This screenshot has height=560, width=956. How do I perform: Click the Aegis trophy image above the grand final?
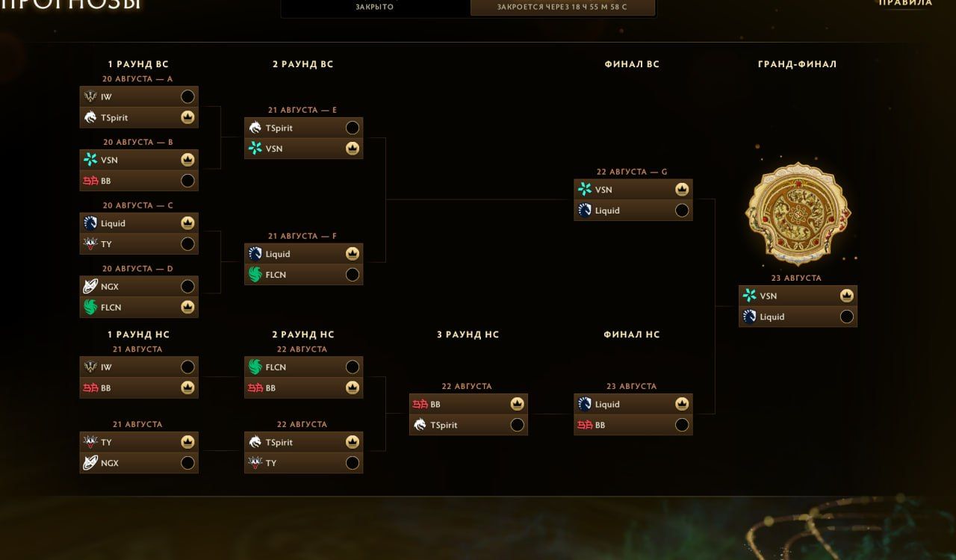tap(798, 214)
